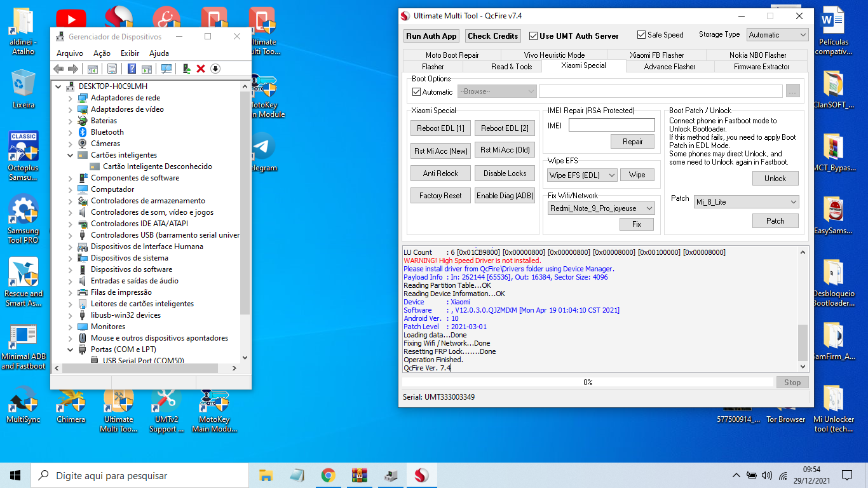Viewport: 868px width, 488px height.
Task: Click the Enable Diag (ADB) button
Action: click(x=505, y=196)
